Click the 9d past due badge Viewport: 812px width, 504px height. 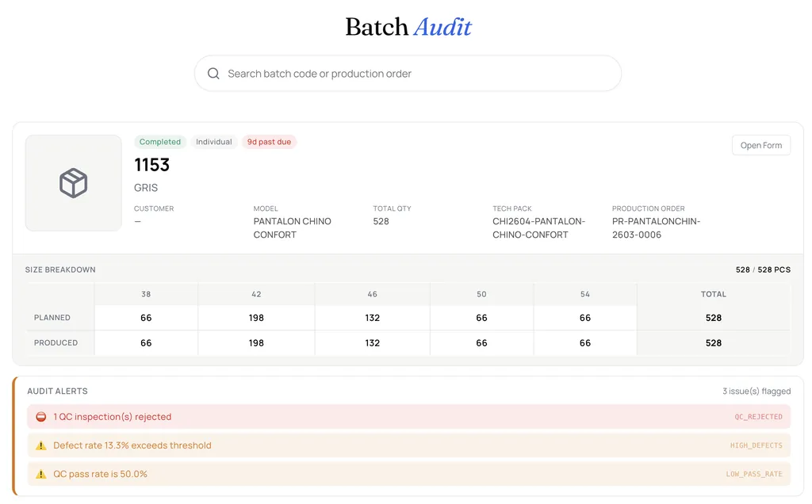pos(269,142)
